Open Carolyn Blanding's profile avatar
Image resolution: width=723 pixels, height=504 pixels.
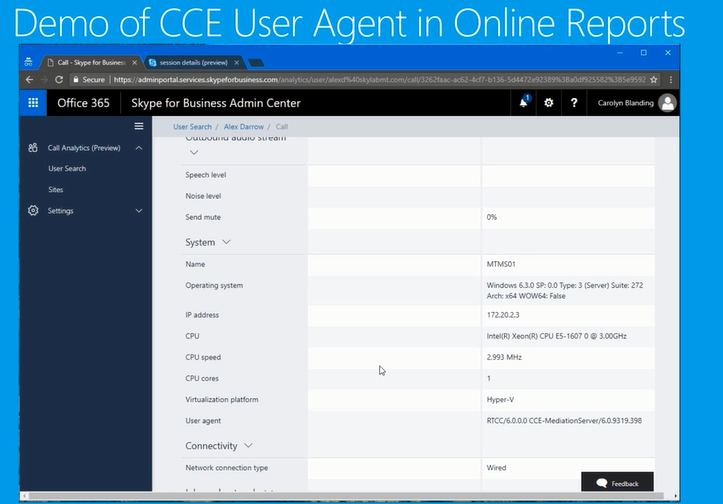(667, 103)
